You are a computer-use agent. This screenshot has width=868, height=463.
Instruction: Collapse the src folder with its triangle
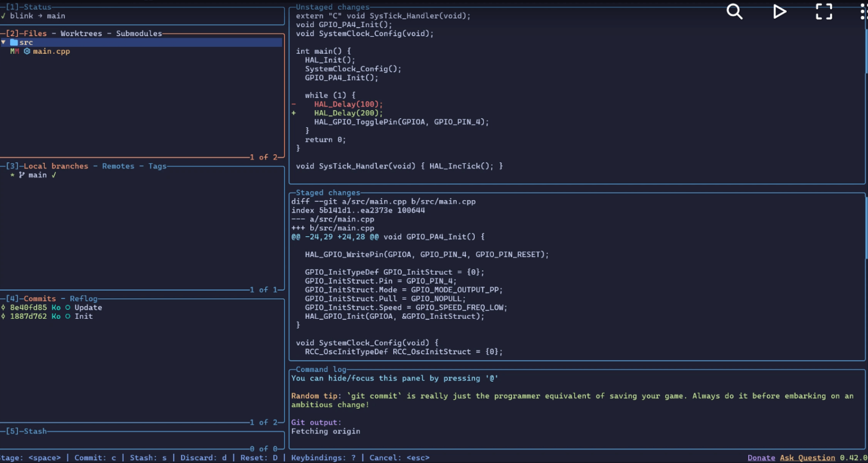point(4,42)
